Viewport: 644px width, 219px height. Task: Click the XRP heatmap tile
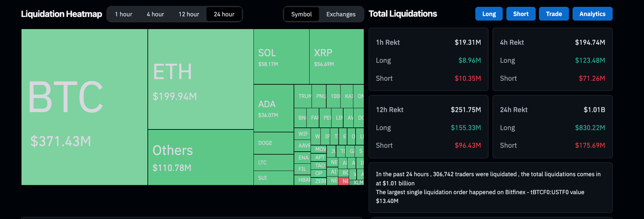[x=336, y=56]
